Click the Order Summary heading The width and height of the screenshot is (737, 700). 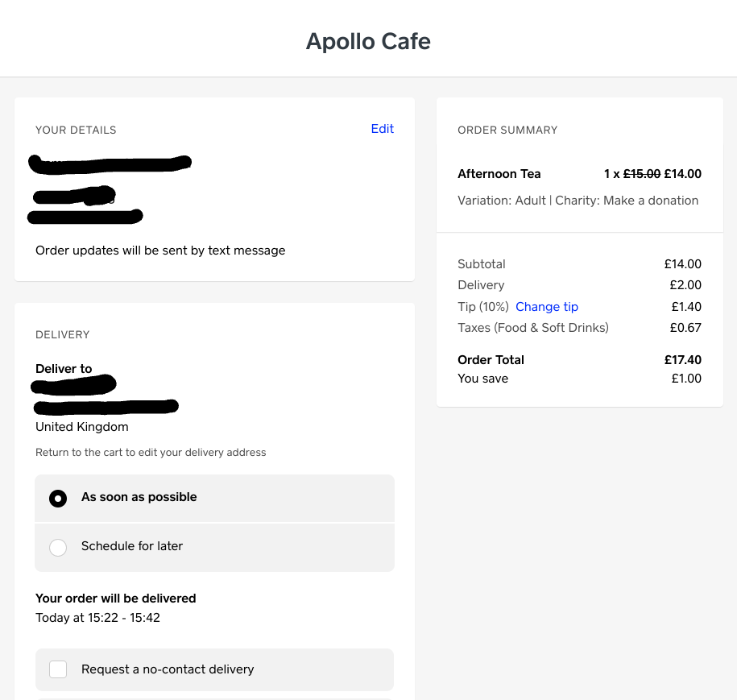(507, 130)
